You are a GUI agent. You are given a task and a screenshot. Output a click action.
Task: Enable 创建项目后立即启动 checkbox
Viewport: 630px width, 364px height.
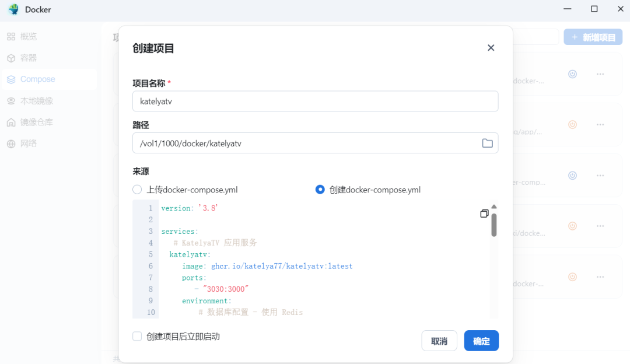[x=137, y=337]
